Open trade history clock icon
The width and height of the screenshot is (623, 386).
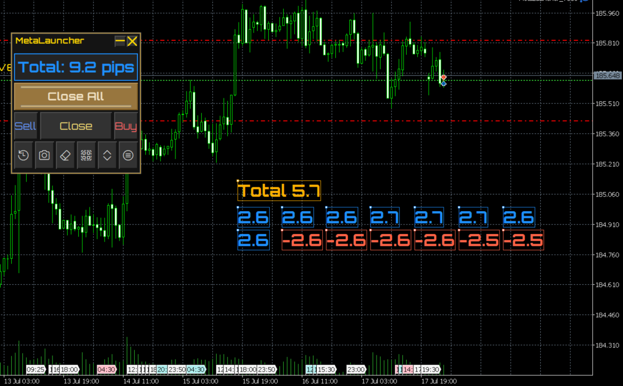point(23,155)
